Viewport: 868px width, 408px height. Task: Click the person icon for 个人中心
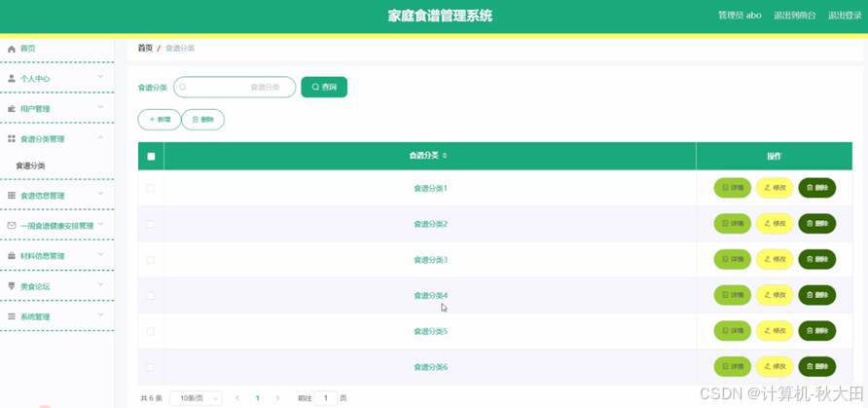point(12,79)
